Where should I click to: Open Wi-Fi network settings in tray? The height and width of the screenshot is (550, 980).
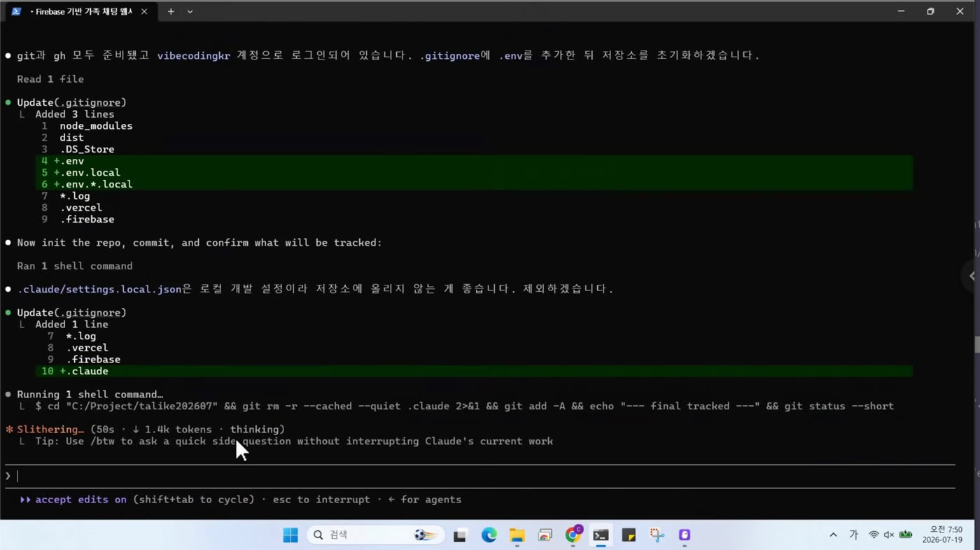[874, 535]
